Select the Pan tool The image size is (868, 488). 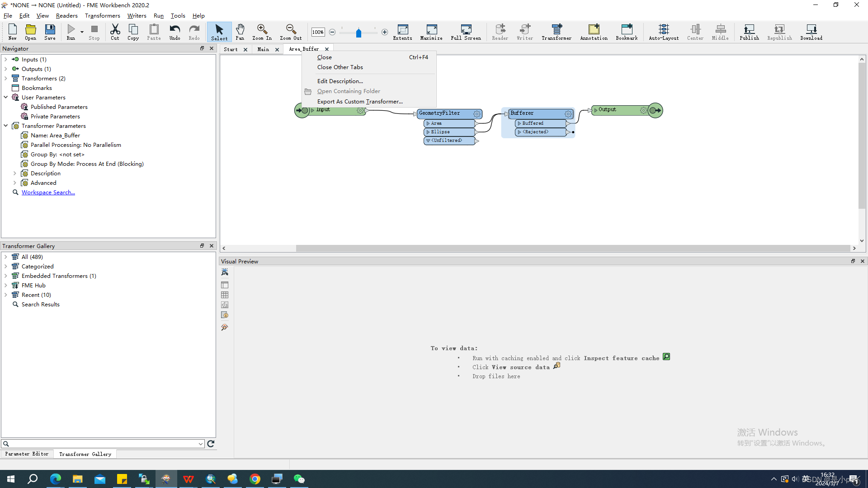(x=240, y=32)
